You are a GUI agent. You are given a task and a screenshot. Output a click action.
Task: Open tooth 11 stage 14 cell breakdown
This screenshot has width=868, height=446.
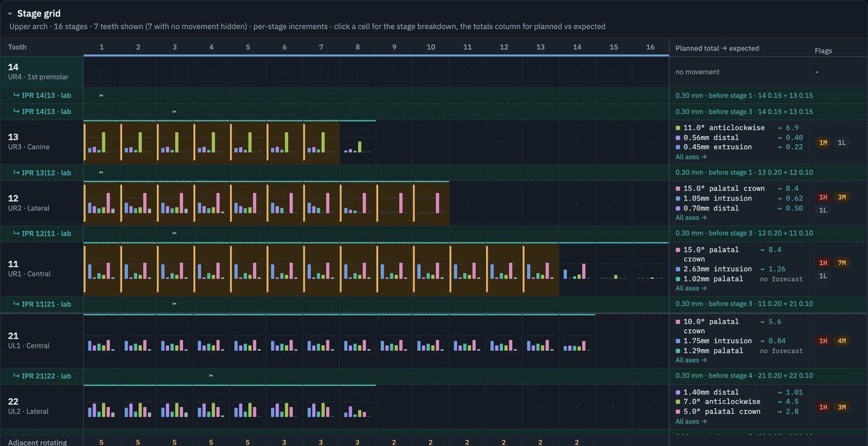click(x=577, y=269)
